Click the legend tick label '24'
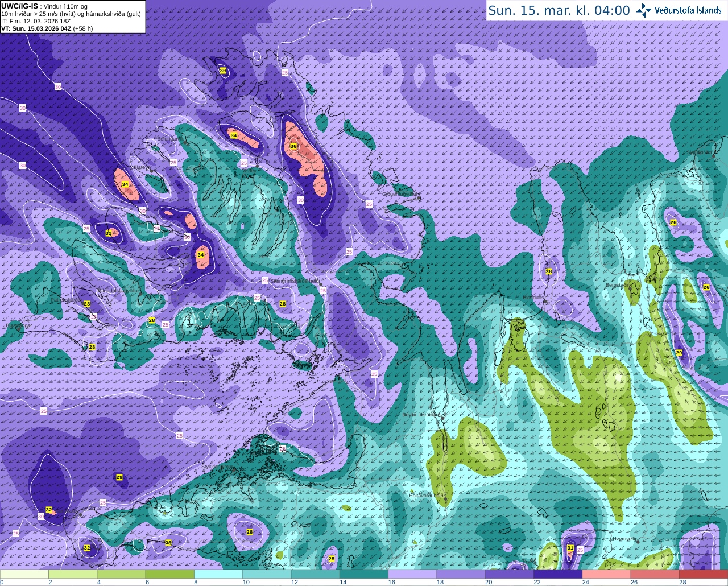Screen dimensions: 728x586 [x=585, y=582]
